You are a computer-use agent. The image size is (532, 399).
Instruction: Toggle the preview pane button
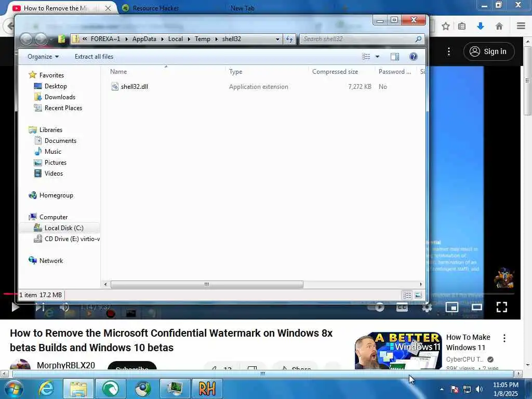pyautogui.click(x=395, y=57)
